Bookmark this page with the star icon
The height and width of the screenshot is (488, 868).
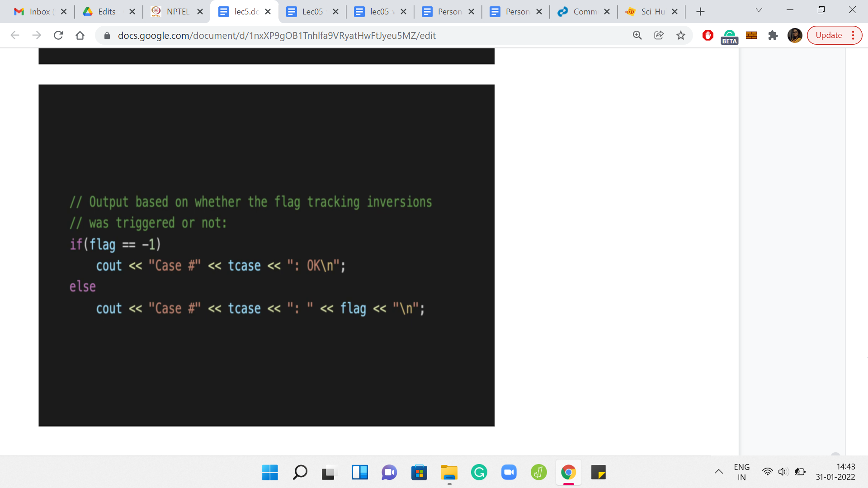pyautogui.click(x=681, y=35)
